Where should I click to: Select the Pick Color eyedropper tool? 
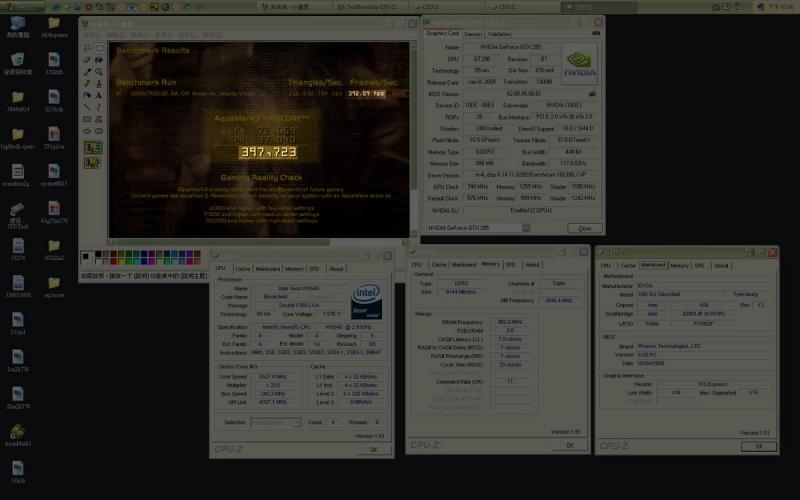(x=87, y=71)
